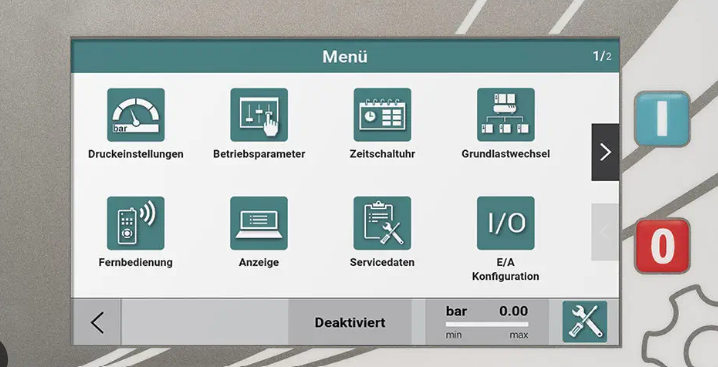The image size is (718, 367).
Task: Open the E/A Konfiguration I/O icon
Action: click(506, 223)
